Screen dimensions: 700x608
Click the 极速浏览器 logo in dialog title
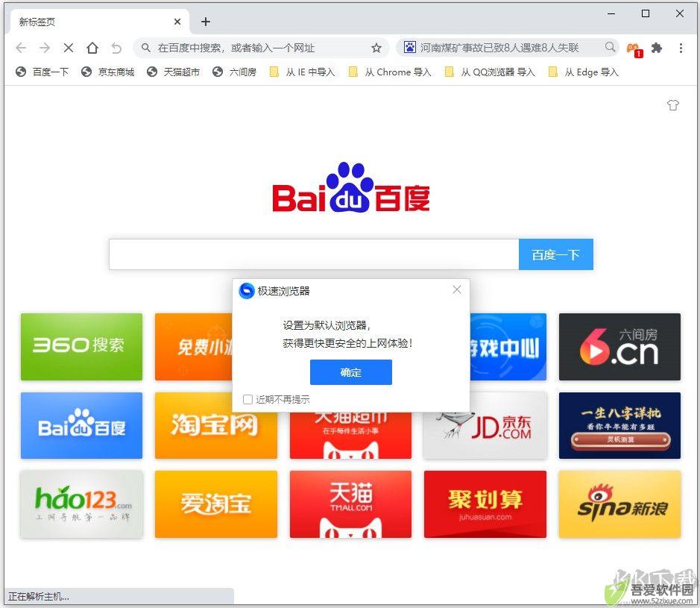247,291
